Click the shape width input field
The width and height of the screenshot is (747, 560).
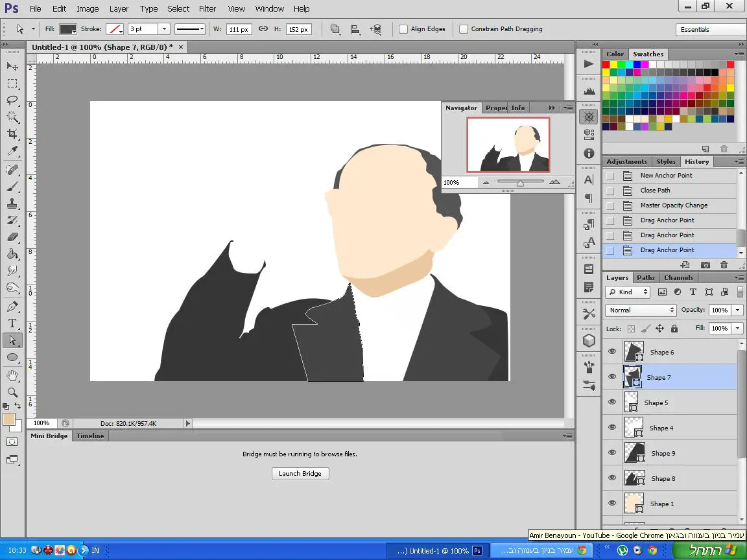tap(239, 29)
